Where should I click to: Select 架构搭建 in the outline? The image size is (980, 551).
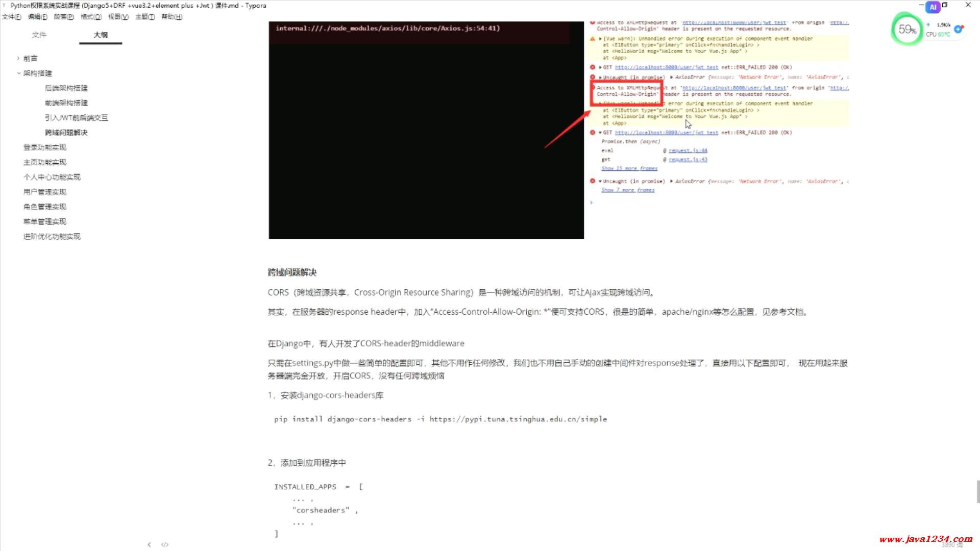[37, 73]
